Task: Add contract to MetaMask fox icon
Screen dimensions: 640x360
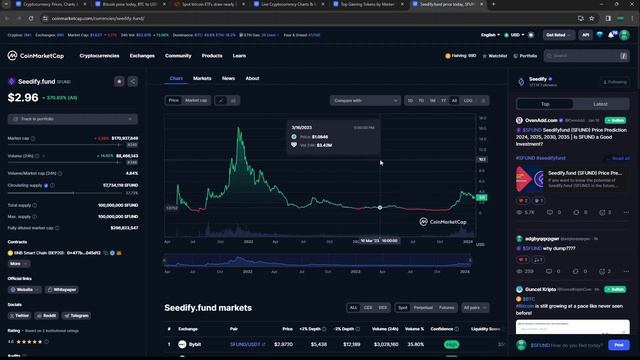Action: tap(119, 253)
